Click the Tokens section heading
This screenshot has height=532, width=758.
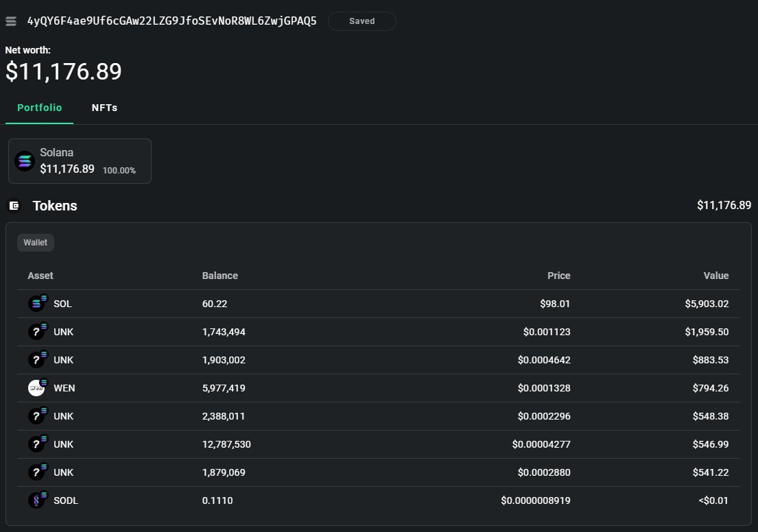pos(55,206)
